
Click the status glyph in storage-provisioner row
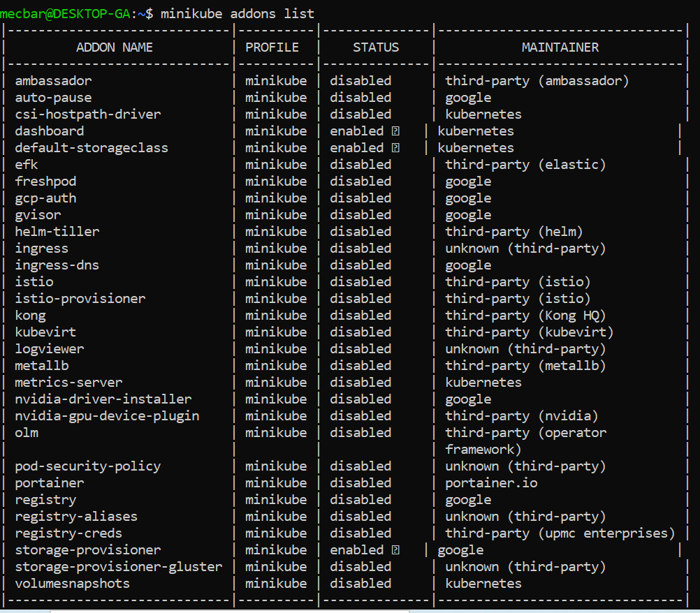(395, 550)
